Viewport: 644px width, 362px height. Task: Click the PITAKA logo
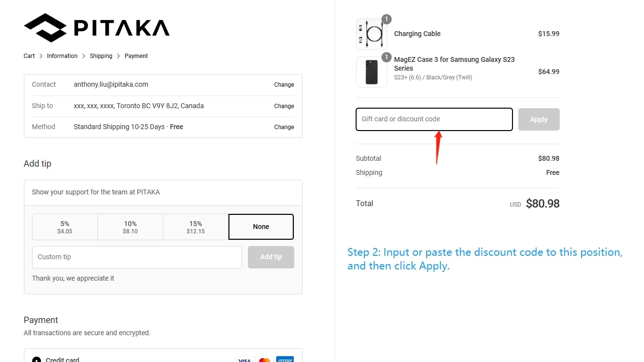(96, 28)
